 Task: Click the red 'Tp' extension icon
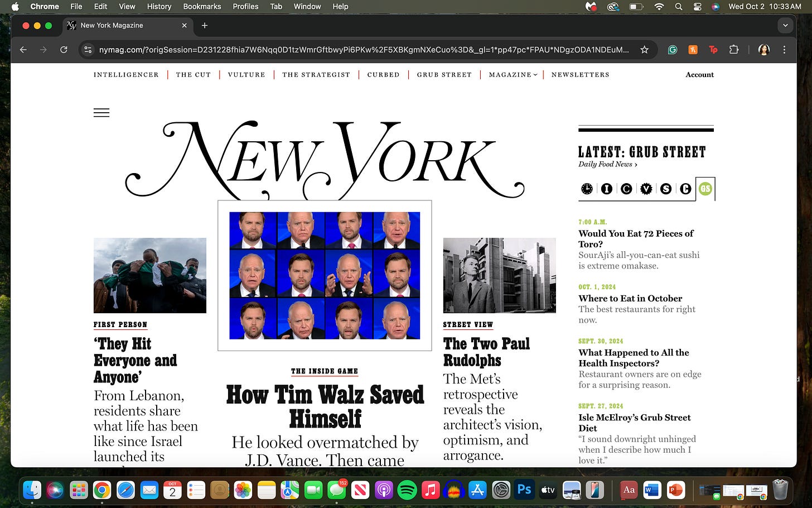[x=713, y=50]
